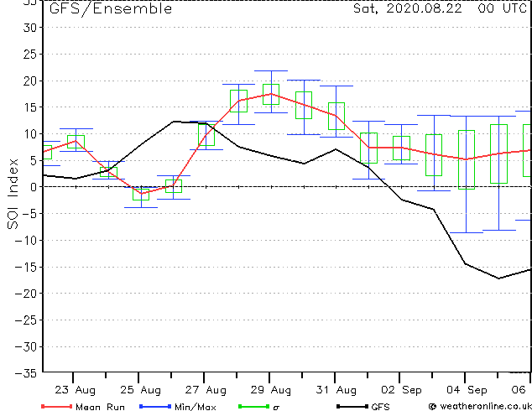The height and width of the screenshot is (411, 532).
Task: Click the blue Min/Max legend line
Action: pos(155,406)
